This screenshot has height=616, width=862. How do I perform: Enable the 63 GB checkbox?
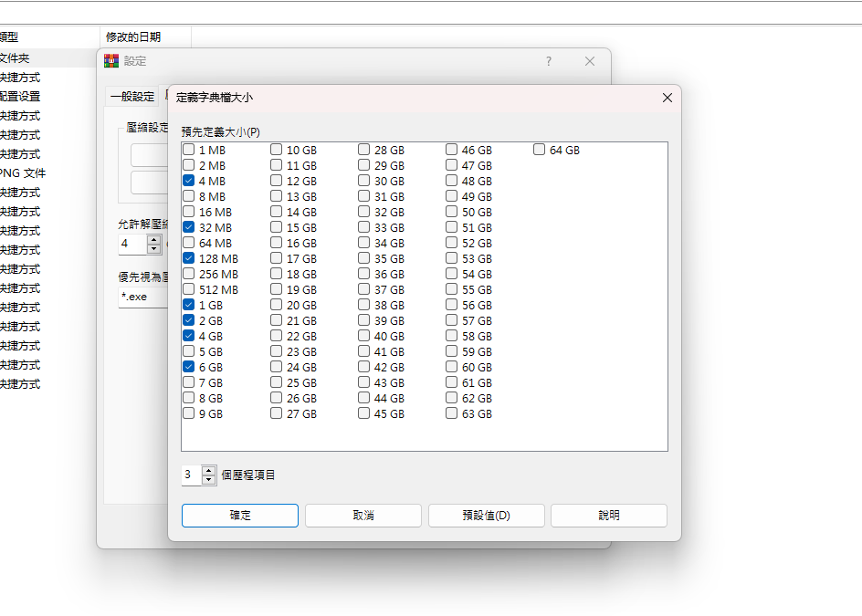[x=451, y=413]
